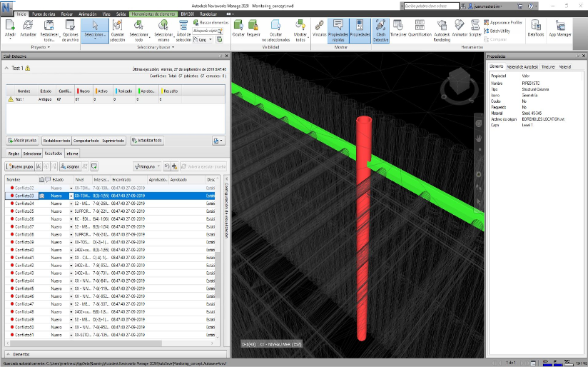Open Conflicto34 Estado dropdown
The image size is (588, 367).
pos(71,203)
